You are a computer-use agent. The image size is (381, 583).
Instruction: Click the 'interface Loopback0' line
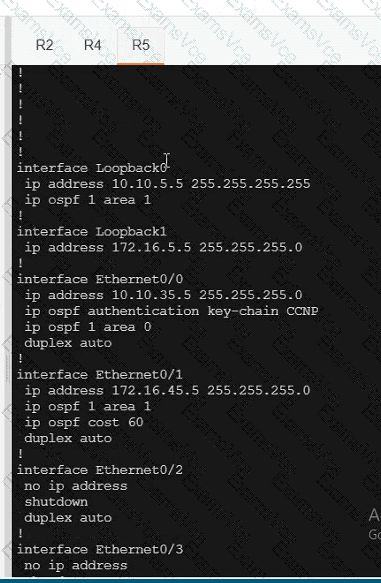tap(92, 168)
